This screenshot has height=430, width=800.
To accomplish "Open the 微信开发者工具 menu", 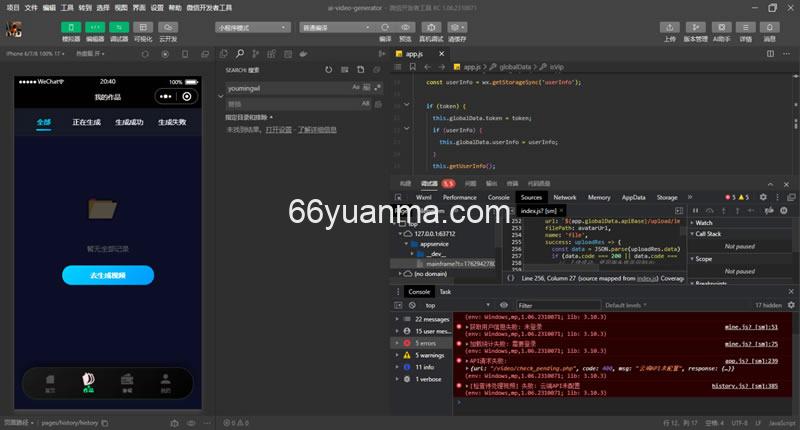I will [209, 8].
